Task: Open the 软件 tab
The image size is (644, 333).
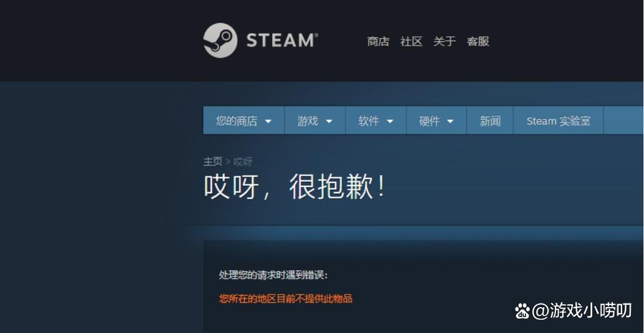Action: (x=376, y=121)
